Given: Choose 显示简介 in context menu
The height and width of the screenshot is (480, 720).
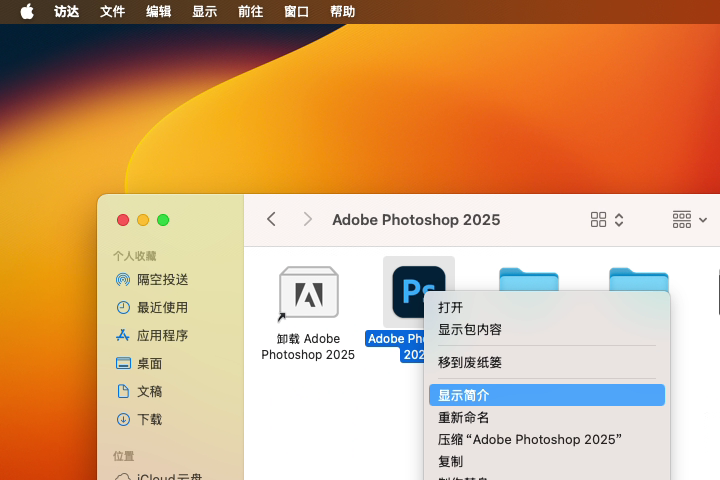Looking at the screenshot, I should (x=547, y=395).
